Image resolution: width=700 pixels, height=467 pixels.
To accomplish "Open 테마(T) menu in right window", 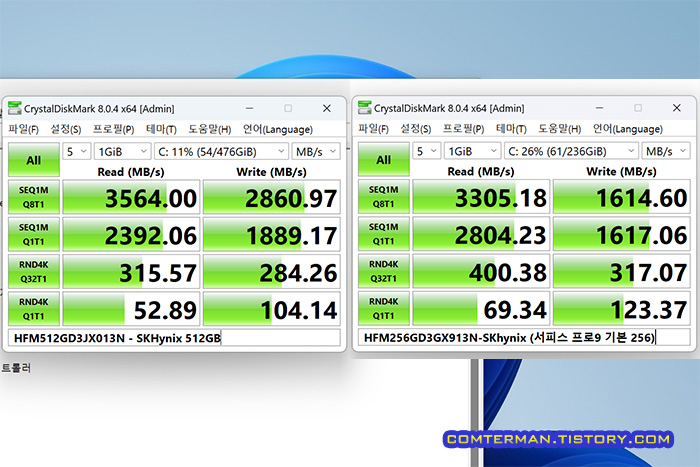I will [x=511, y=129].
